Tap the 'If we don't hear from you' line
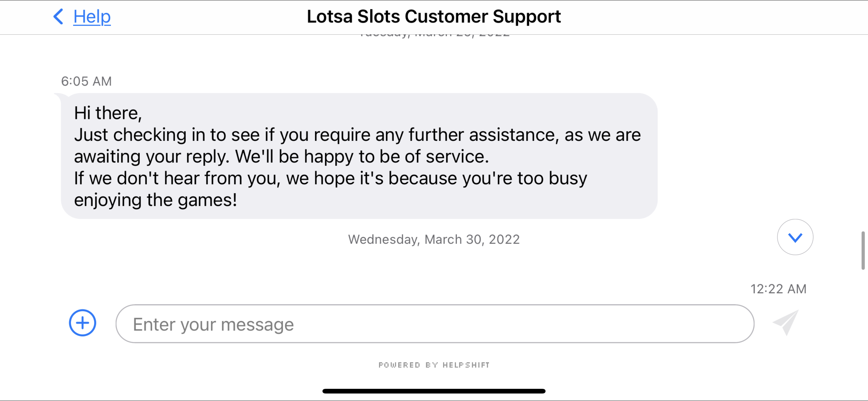Viewport: 868px width, 401px height. click(x=330, y=178)
